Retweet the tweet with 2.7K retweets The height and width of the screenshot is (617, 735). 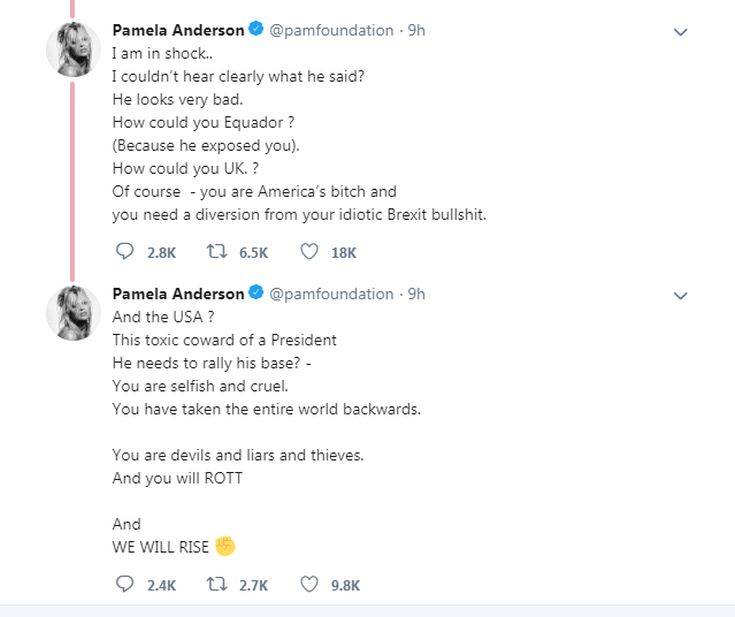[217, 584]
